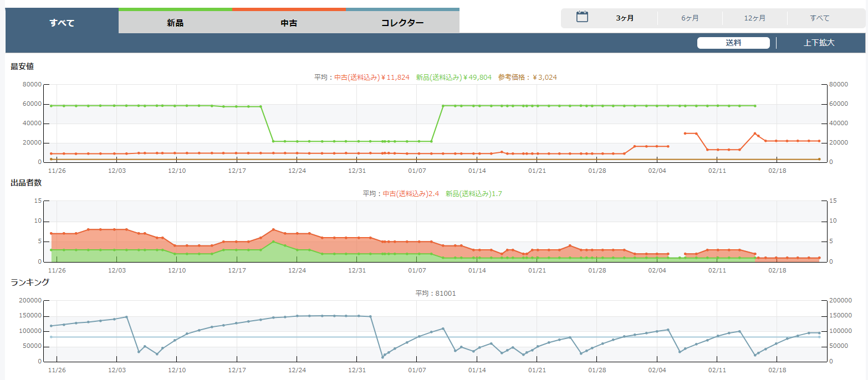Screen dimensions: 868x380
Task: Click the calendar icon beside period options
Action: 582,17
